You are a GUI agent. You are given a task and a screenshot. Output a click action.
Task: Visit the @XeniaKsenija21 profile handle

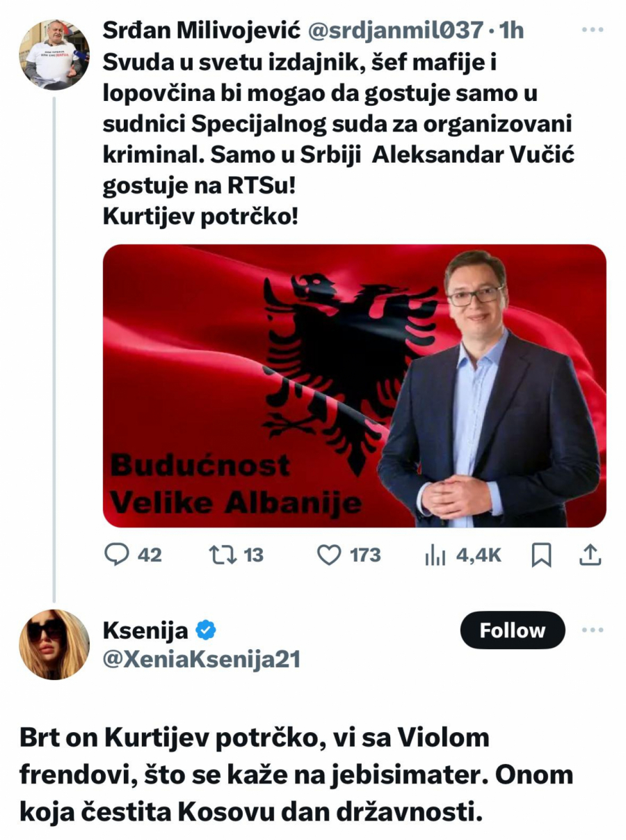202,658
